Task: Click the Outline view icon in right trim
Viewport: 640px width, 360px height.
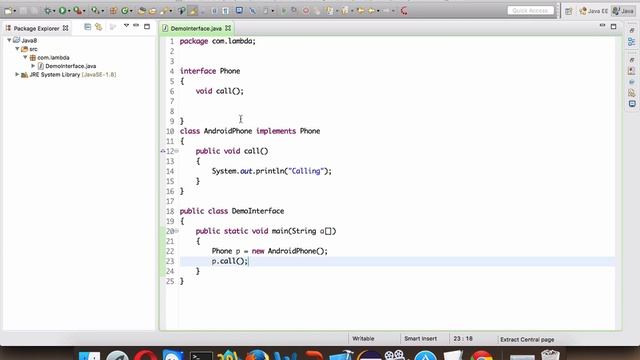Action: pyautogui.click(x=632, y=42)
